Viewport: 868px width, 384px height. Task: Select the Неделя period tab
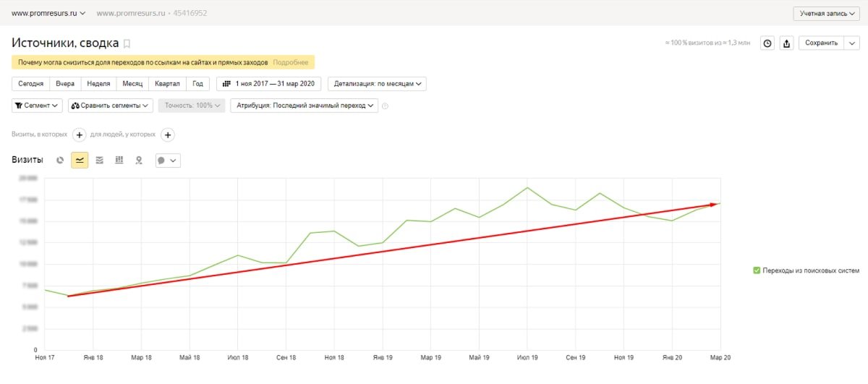(98, 84)
